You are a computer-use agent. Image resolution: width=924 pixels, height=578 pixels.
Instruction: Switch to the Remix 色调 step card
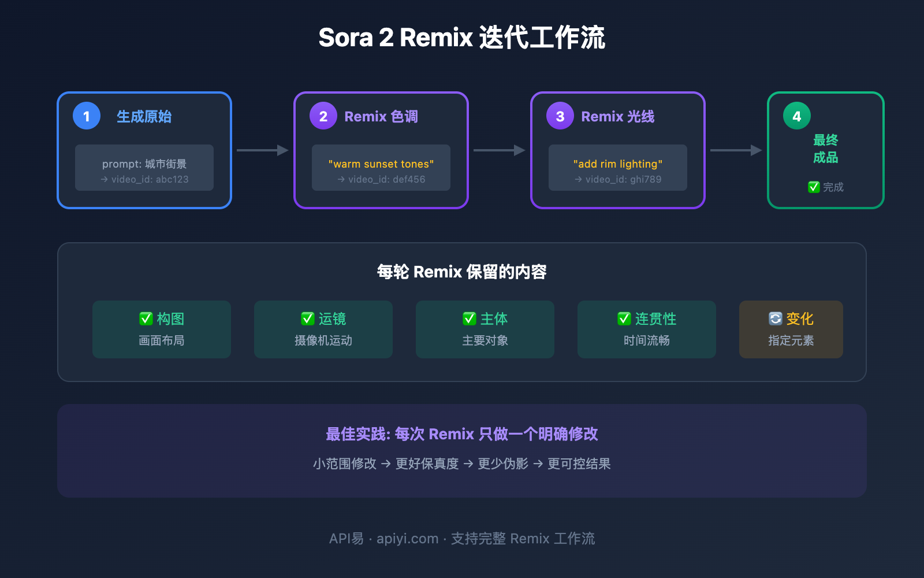tap(381, 150)
